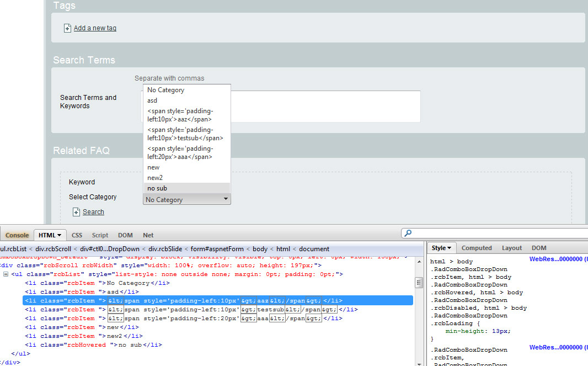Screen dimensions: 588x366
Task: Select 'new2' in the dropdown list
Action: click(x=155, y=178)
